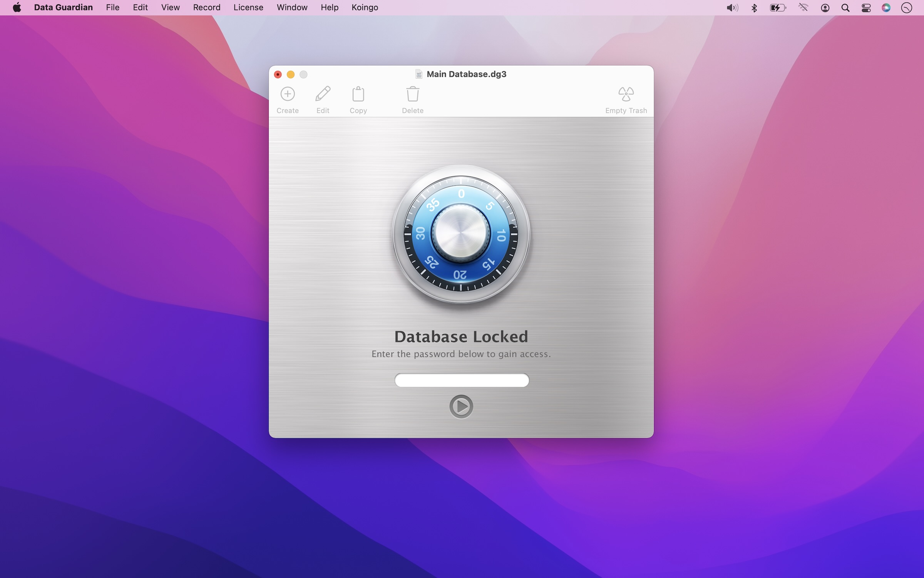Click the battery status icon

(778, 7)
